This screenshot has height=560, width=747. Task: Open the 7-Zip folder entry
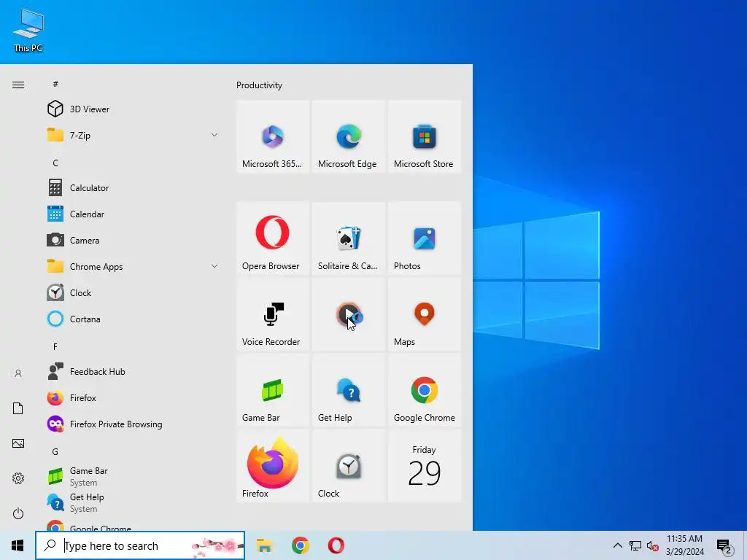[133, 135]
